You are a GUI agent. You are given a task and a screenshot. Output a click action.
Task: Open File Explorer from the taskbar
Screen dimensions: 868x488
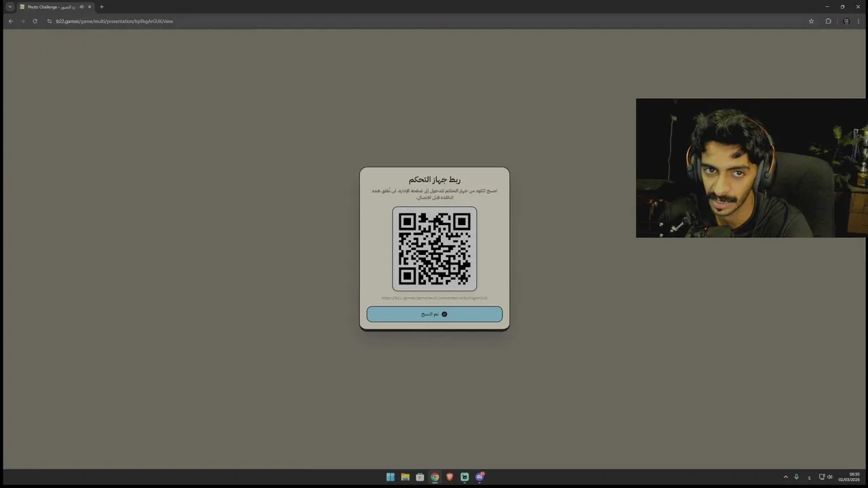tap(405, 477)
